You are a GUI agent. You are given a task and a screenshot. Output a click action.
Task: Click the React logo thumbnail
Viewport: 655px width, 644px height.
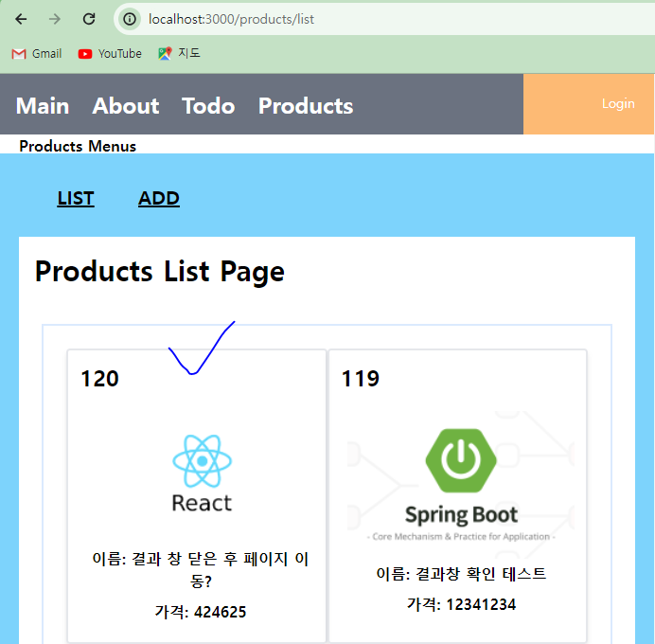click(203, 474)
